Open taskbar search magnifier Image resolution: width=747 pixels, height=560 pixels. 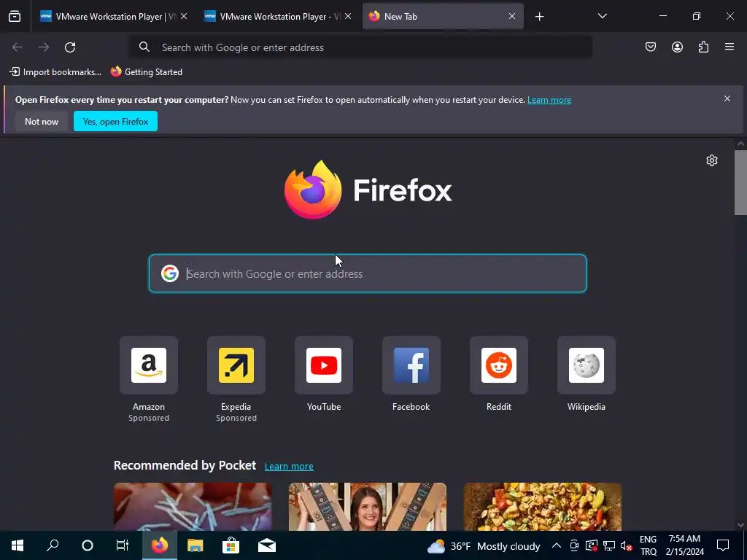pos(53,545)
